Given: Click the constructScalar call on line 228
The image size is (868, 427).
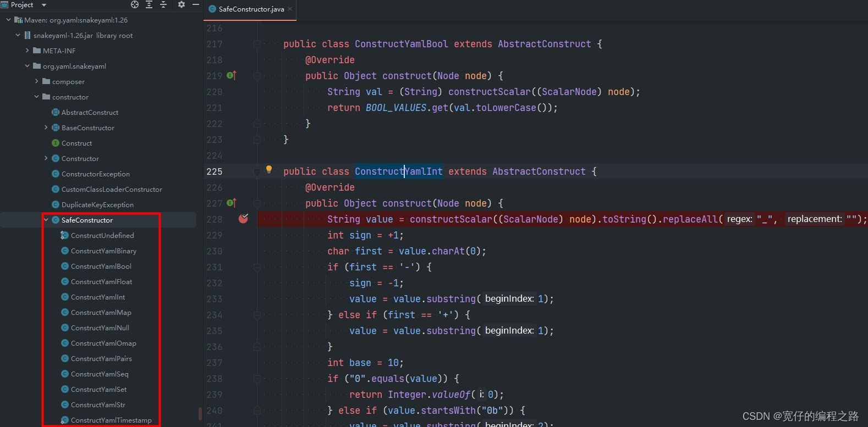Looking at the screenshot, I should coord(451,219).
